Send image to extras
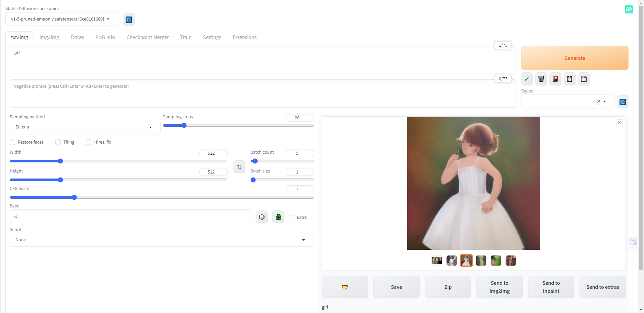The width and height of the screenshot is (644, 313). click(x=603, y=287)
